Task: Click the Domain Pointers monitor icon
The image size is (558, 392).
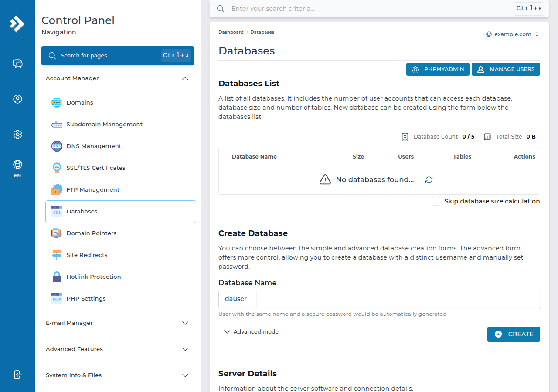Action: pos(57,233)
